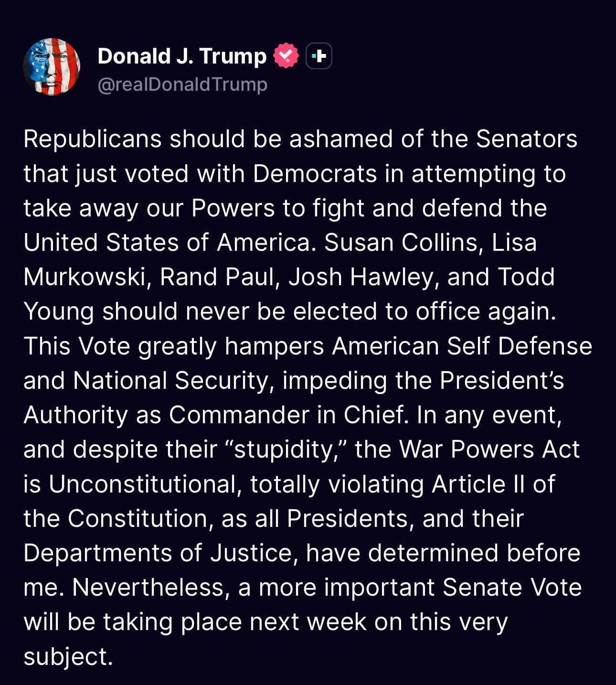Click the pink verified checkmark badge
The width and height of the screenshot is (616, 685).
coord(286,56)
